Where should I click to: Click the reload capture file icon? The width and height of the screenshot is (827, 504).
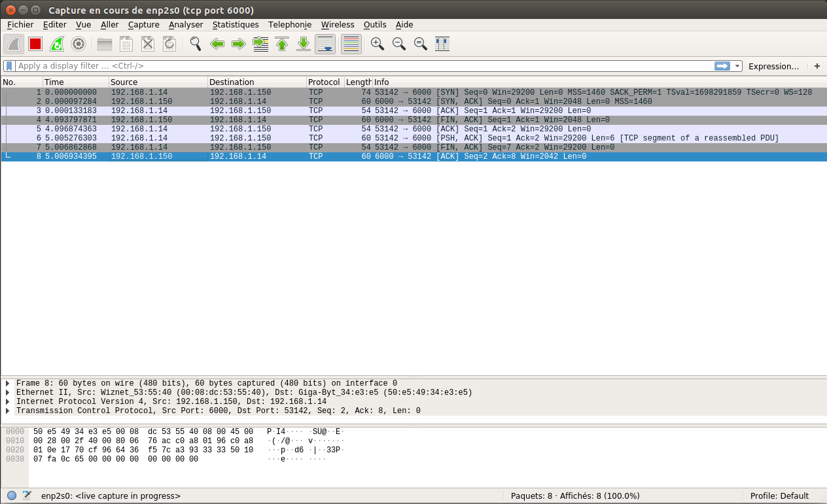(169, 44)
